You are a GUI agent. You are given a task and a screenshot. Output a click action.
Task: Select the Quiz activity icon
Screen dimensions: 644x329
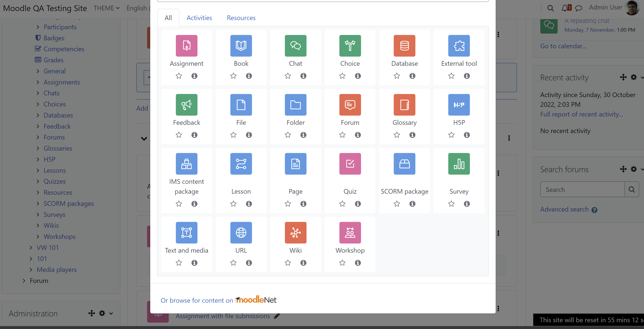350,164
